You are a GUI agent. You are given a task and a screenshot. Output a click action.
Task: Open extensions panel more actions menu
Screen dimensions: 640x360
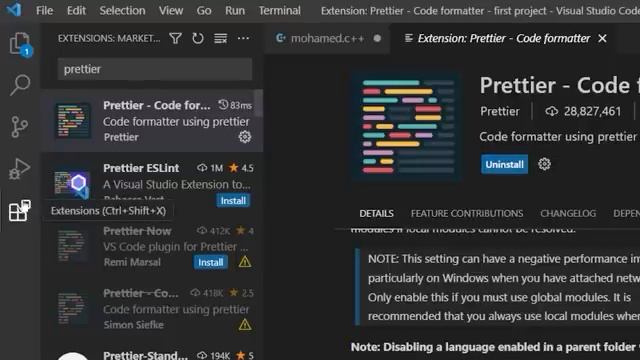click(243, 38)
